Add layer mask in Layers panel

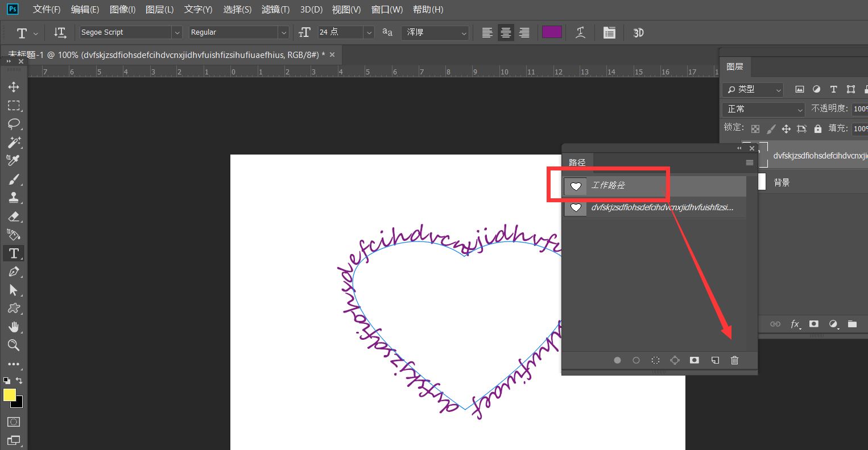pos(814,324)
